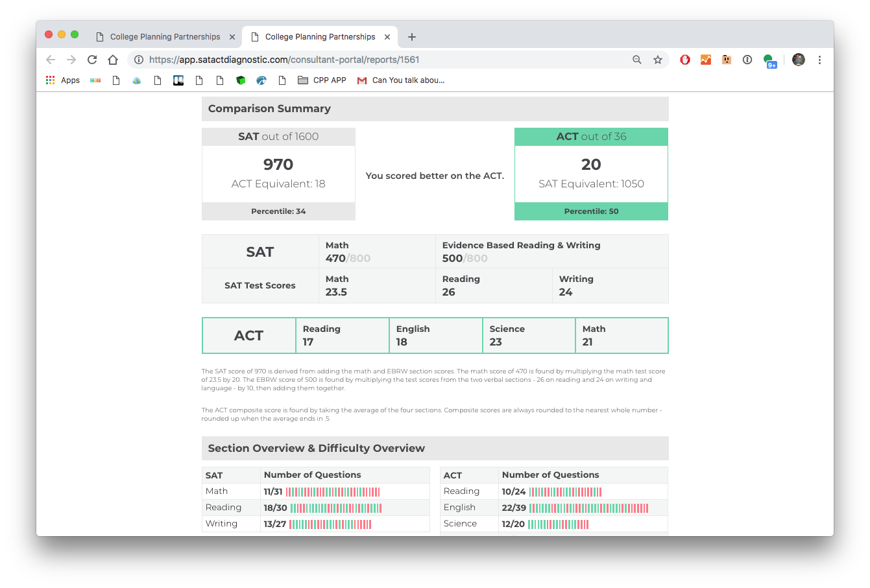Screen dimensions: 870x588
Task: Open the small multicolored bar bookmark next to Apps
Action: pos(95,80)
